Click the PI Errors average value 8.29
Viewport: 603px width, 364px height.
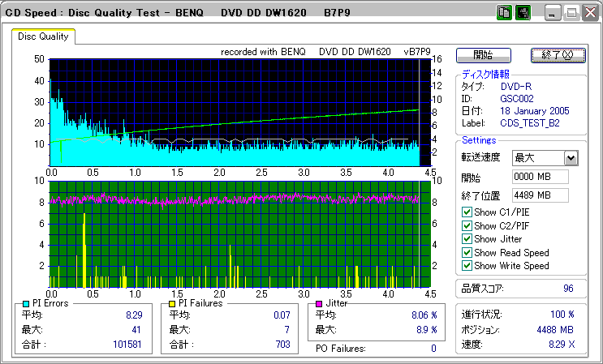coord(134,315)
